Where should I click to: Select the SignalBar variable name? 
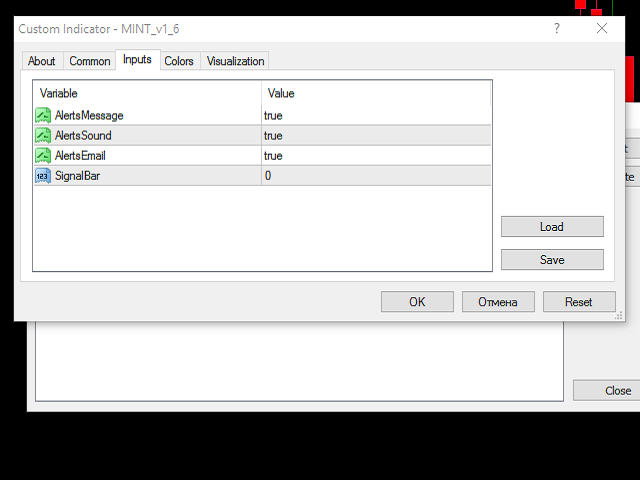[77, 176]
